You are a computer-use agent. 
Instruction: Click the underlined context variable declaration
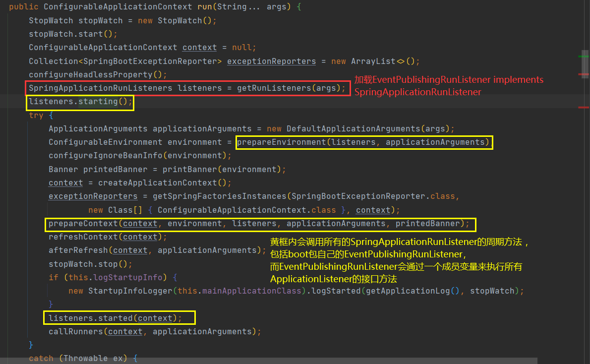click(x=199, y=47)
